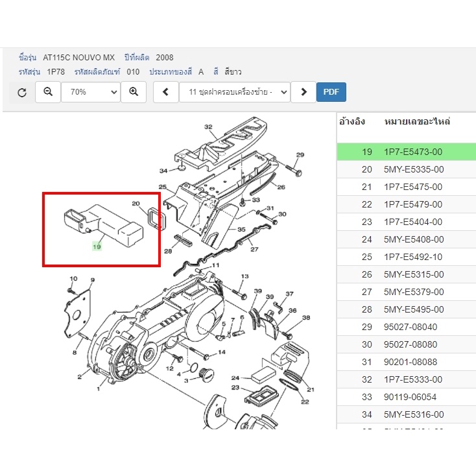The image size is (476, 476).
Task: Click callout number 34 in diagram
Action: tap(163, 171)
